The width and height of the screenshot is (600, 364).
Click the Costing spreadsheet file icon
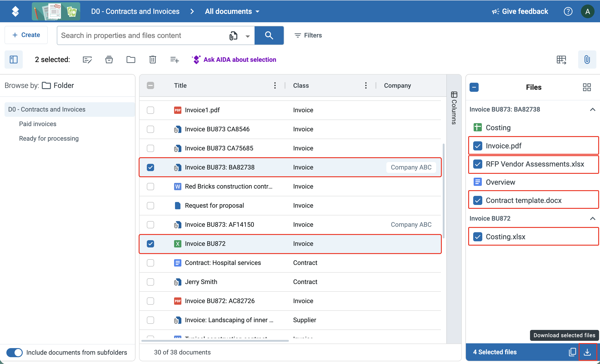click(477, 127)
